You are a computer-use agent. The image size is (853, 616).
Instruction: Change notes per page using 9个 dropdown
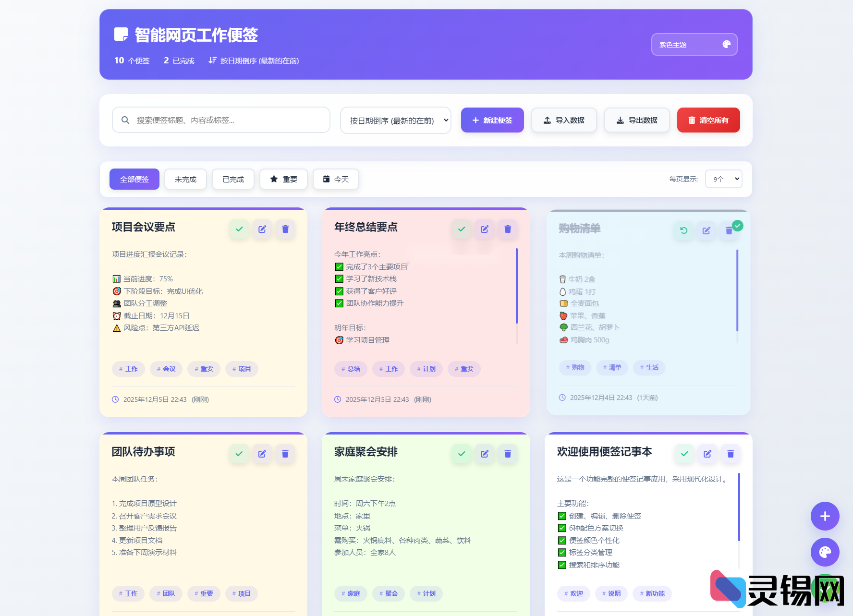[x=723, y=179]
